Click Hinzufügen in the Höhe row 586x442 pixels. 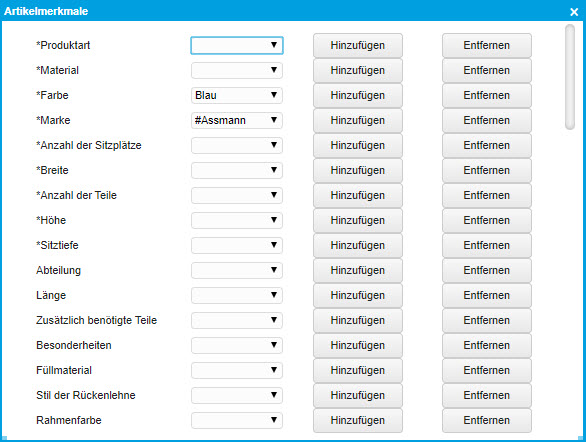coord(358,220)
